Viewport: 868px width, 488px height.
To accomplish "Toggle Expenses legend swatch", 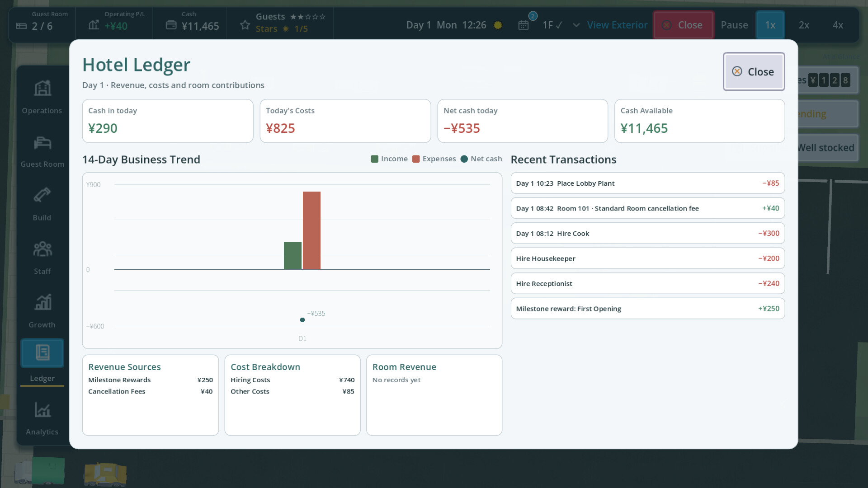I will [416, 159].
